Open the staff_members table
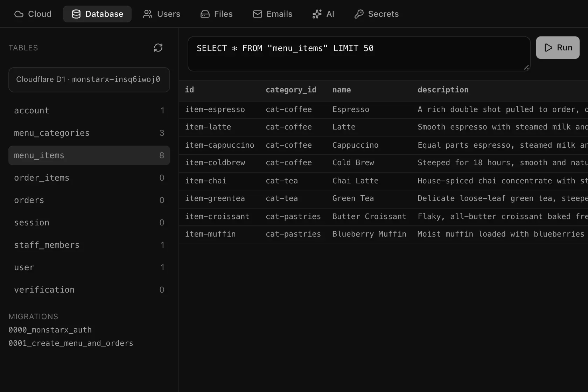This screenshot has width=588, height=392. 89,245
